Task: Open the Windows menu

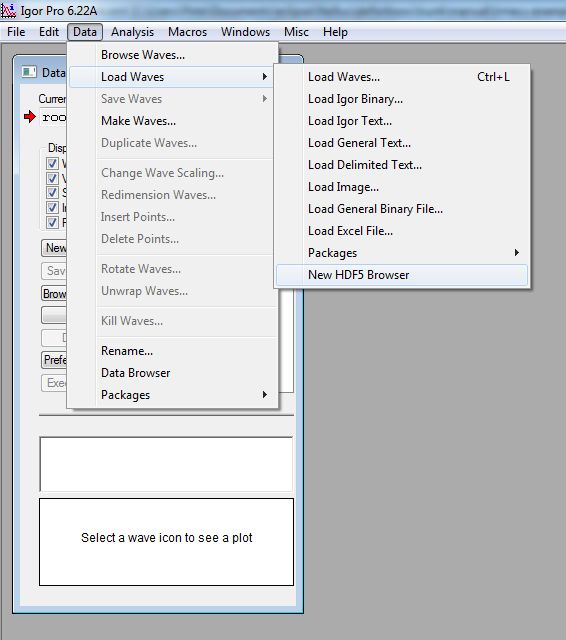Action: point(245,32)
